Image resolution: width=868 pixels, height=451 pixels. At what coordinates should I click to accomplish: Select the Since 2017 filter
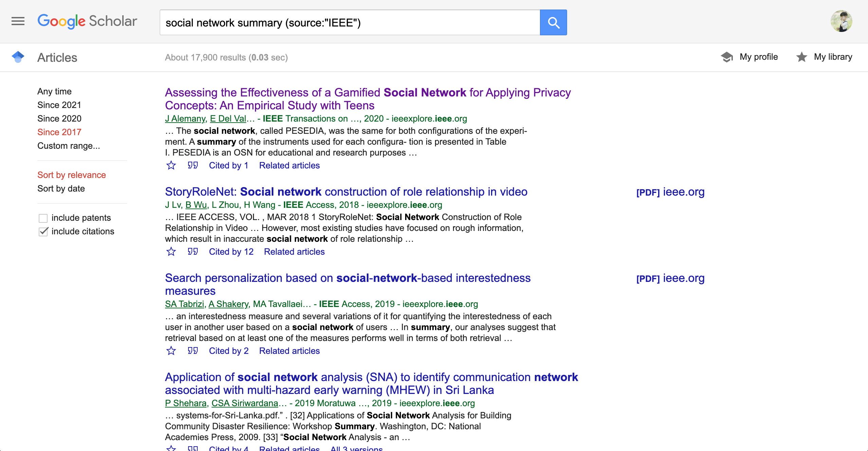click(59, 132)
